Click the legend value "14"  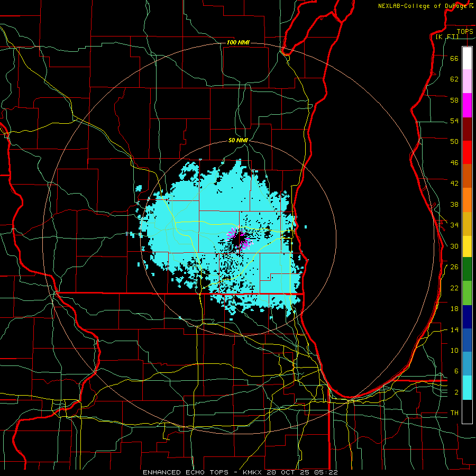coord(454,329)
